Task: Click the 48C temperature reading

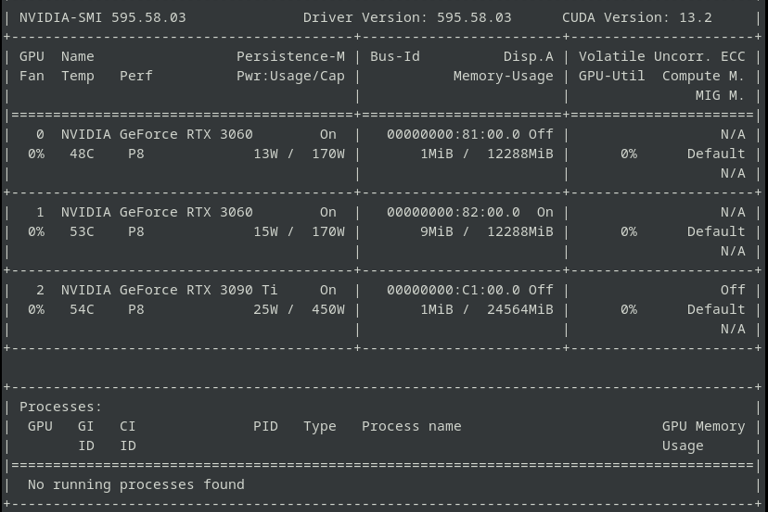Action: coord(82,154)
